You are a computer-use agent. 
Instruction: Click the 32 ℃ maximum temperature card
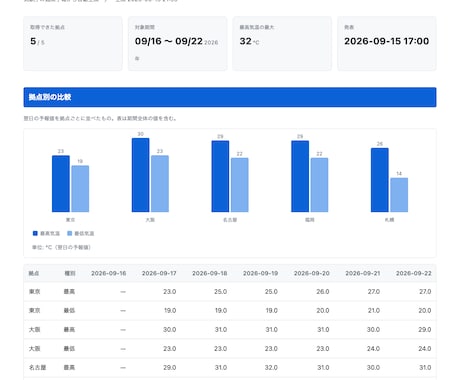[282, 43]
